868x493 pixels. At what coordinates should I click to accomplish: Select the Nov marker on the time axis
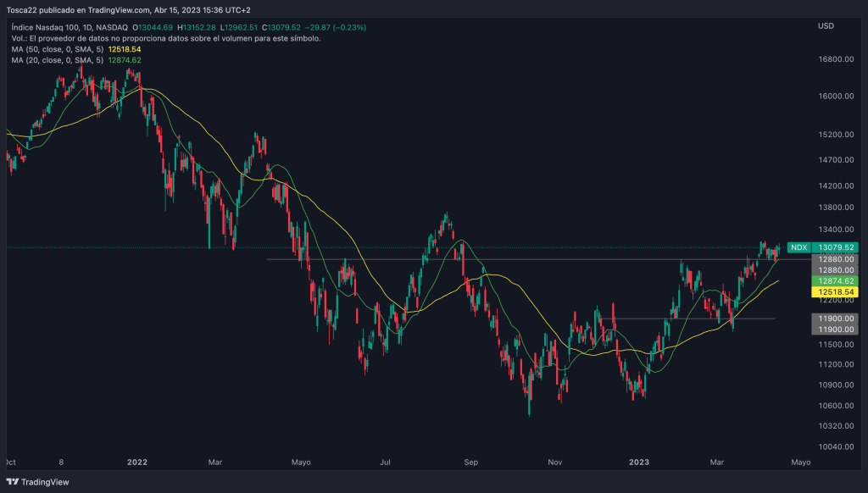[555, 463]
